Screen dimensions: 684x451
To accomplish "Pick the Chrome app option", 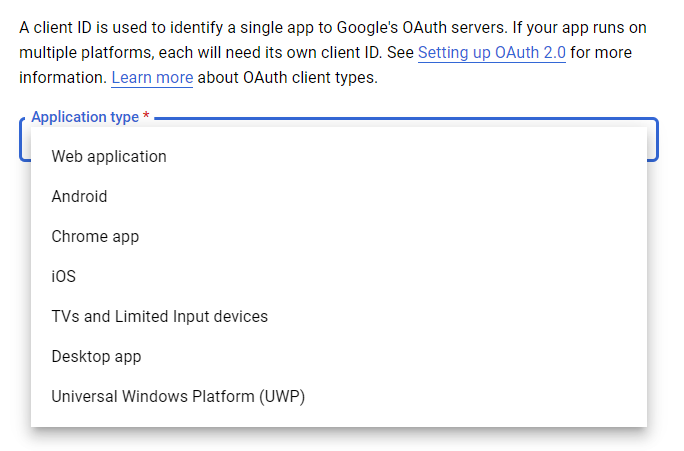I will click(339, 237).
